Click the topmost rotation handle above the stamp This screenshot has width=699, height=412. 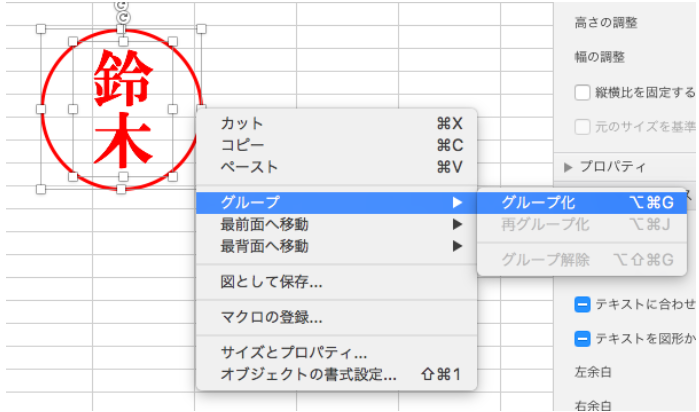[122, 6]
